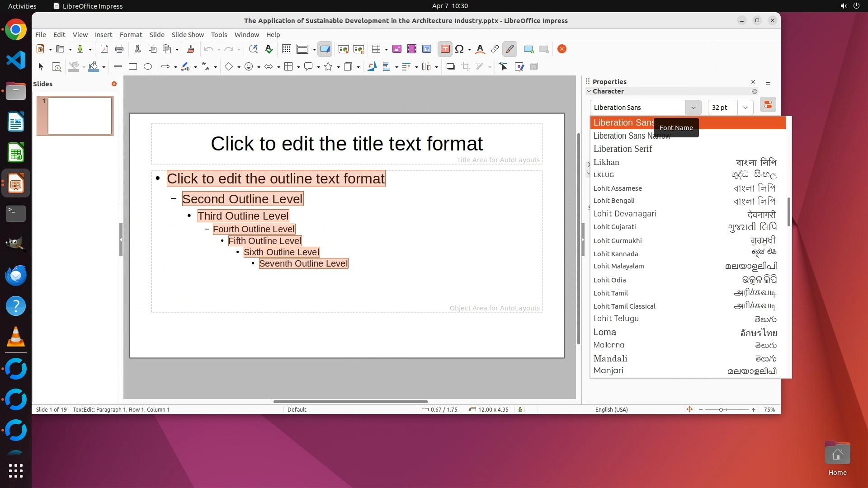868x488 pixels.
Task: Toggle the Show Draw Functions button
Action: click(x=510, y=49)
